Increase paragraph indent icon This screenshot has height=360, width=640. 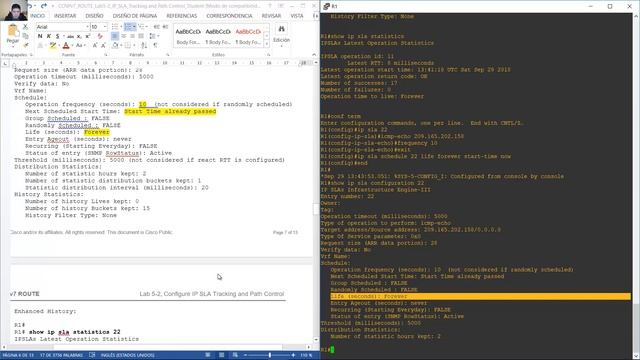pos(165,27)
